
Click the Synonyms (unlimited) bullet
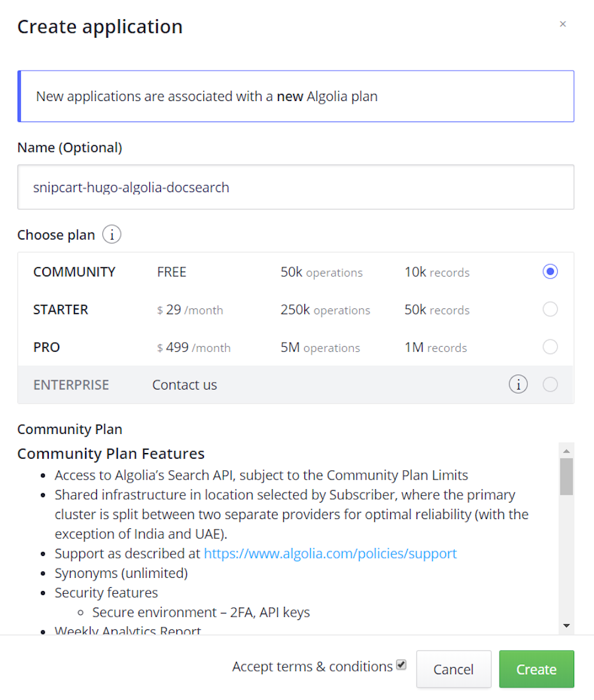pos(121,573)
